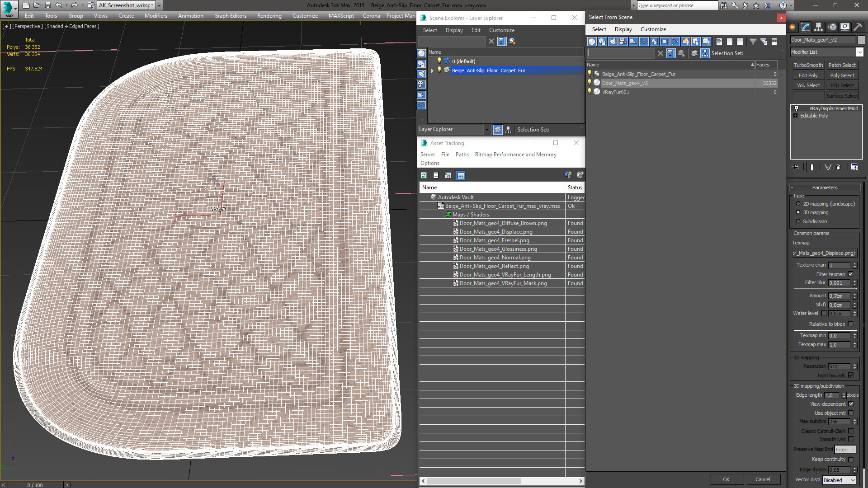The image size is (868, 488).
Task: Open the Customize menu in Scene Explorer
Action: (x=501, y=30)
